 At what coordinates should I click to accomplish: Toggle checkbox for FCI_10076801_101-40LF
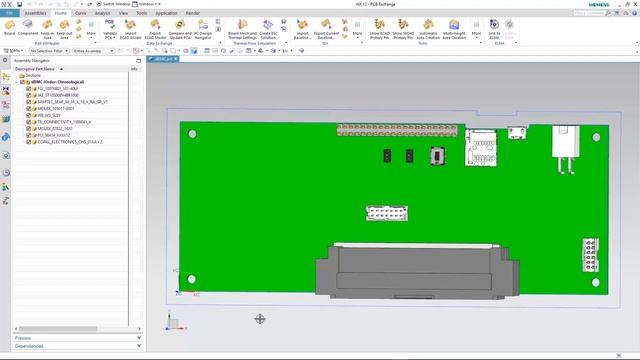[29, 89]
